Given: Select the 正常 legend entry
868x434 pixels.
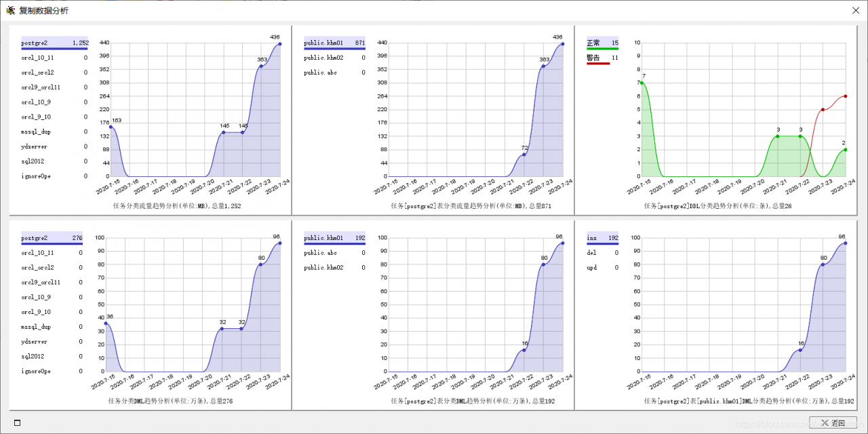Looking at the screenshot, I should (602, 43).
